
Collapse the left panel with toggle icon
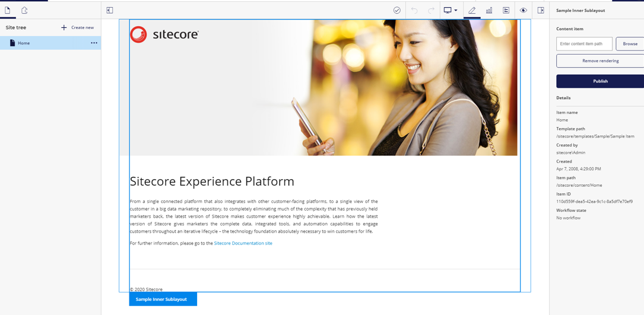(110, 10)
